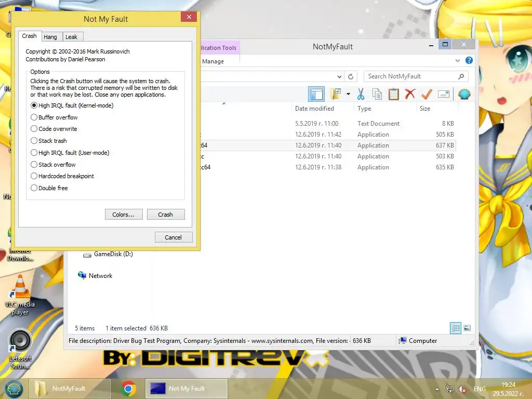
Task: Click the NotMyFault folder taskbar button
Action: coord(70,389)
